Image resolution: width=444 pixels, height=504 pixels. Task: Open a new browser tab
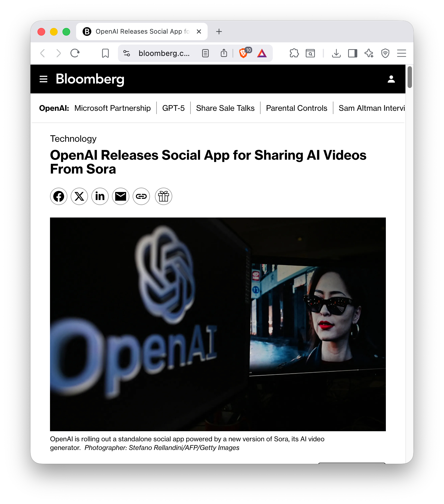tap(219, 32)
